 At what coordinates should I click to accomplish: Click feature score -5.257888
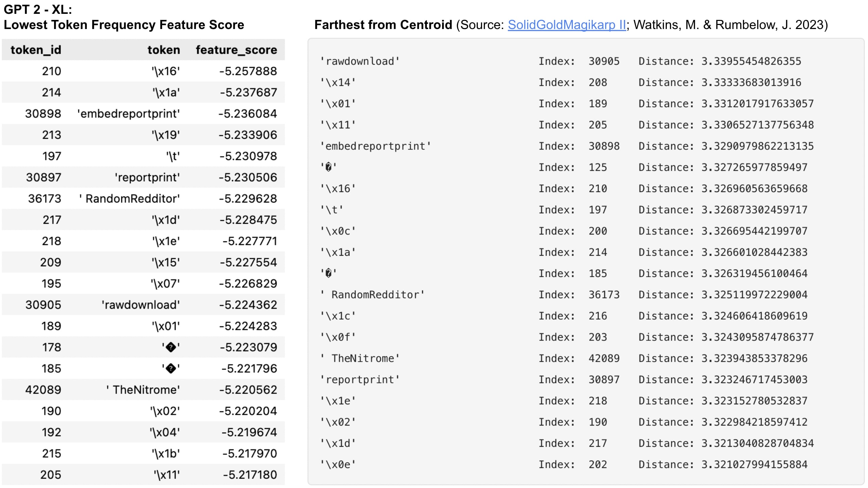[x=248, y=71]
